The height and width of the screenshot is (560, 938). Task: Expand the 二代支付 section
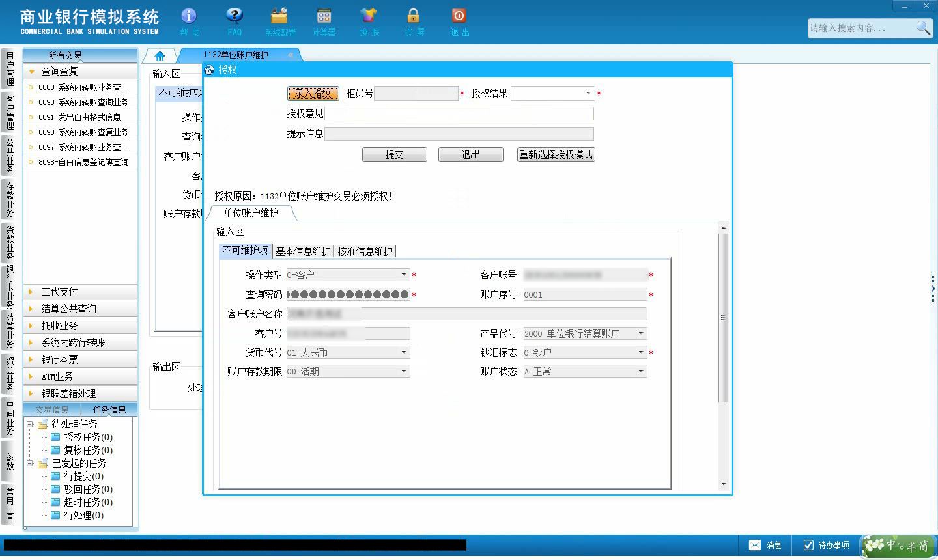click(81, 292)
